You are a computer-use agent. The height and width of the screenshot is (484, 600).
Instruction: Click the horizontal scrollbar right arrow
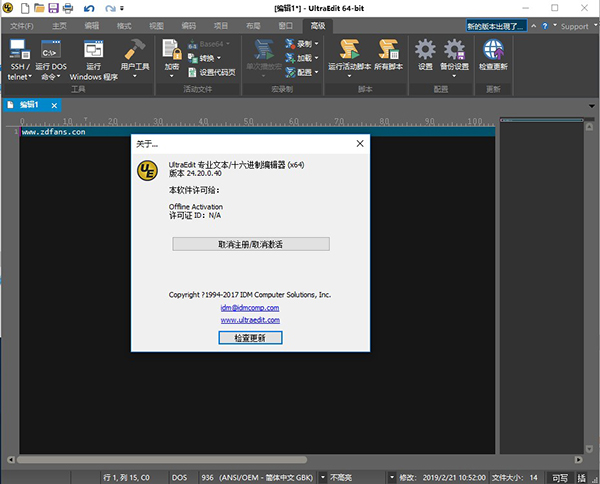tap(578, 460)
